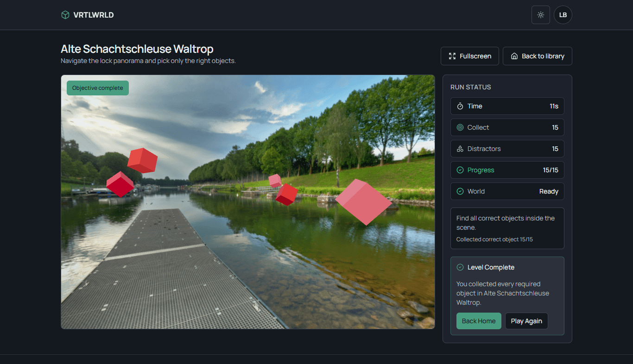
Task: Pick the largest pink cube over the water
Action: tap(364, 202)
